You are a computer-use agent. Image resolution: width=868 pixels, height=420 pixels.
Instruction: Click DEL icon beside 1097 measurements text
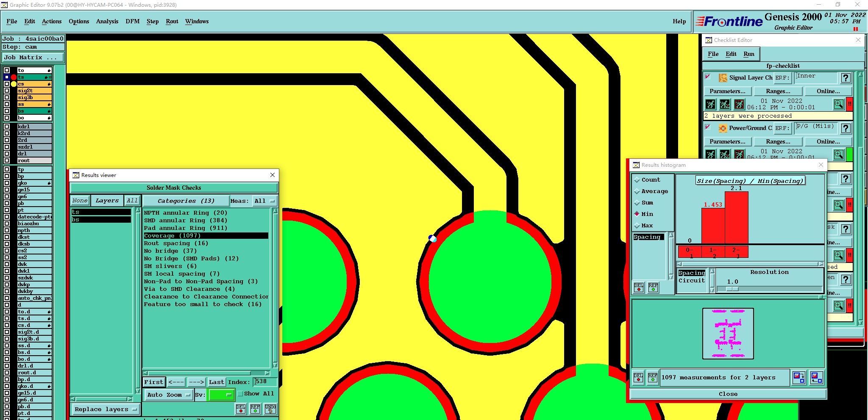[638, 377]
